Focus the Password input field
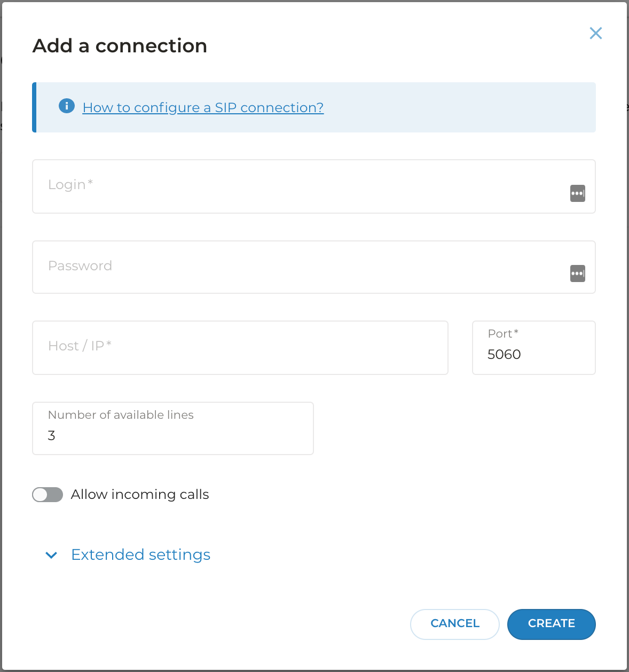The height and width of the screenshot is (672, 629). coord(299,267)
